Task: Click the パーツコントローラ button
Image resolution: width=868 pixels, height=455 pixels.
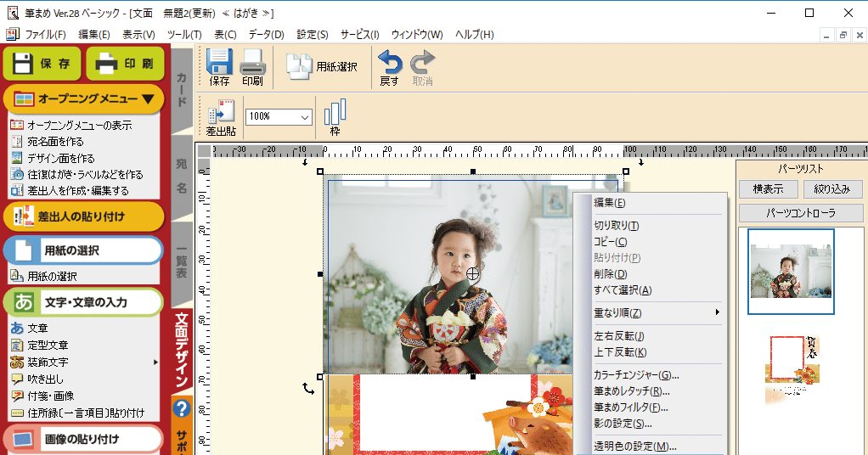Action: click(800, 212)
